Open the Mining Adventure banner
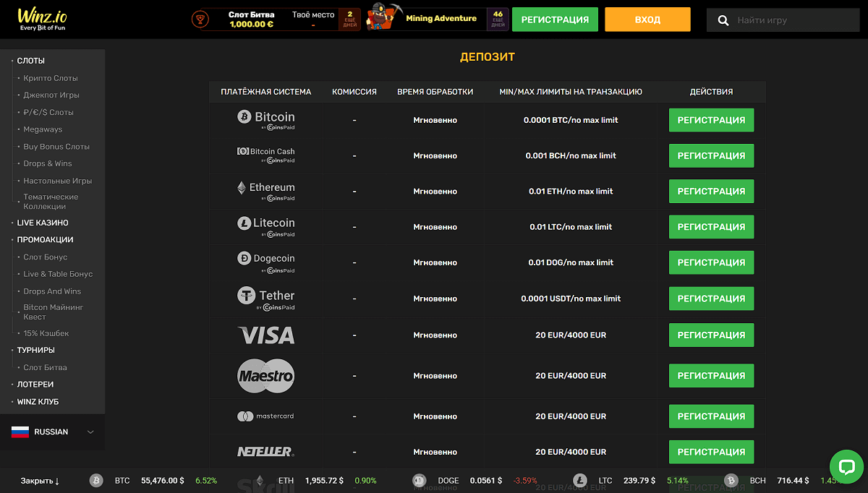Viewport: 868px width, 493px height. (x=436, y=20)
